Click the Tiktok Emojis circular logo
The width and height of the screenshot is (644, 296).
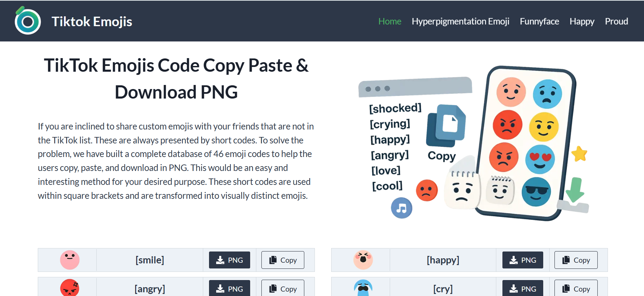click(28, 21)
